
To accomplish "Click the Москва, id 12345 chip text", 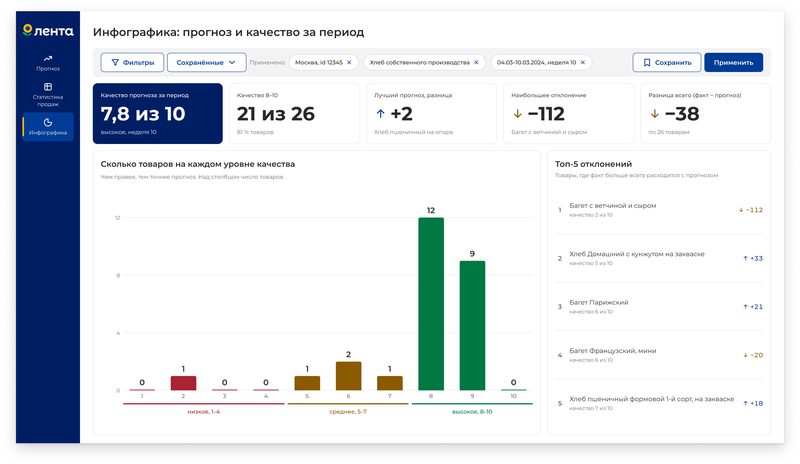I will coord(319,62).
